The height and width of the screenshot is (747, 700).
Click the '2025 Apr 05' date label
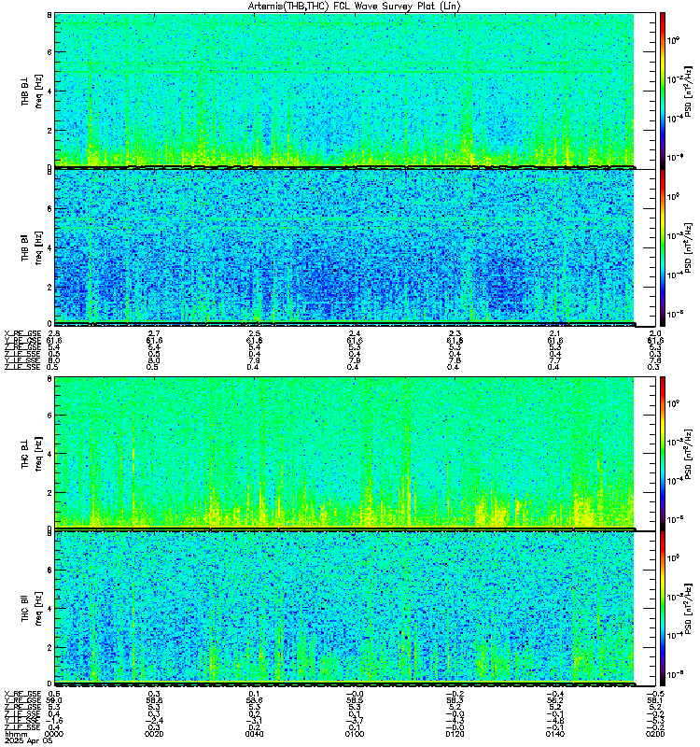click(x=29, y=741)
